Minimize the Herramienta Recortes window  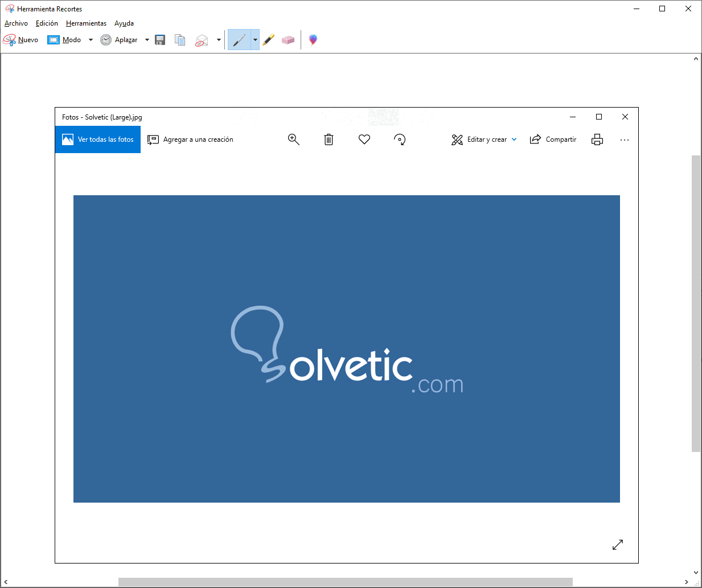tap(637, 9)
